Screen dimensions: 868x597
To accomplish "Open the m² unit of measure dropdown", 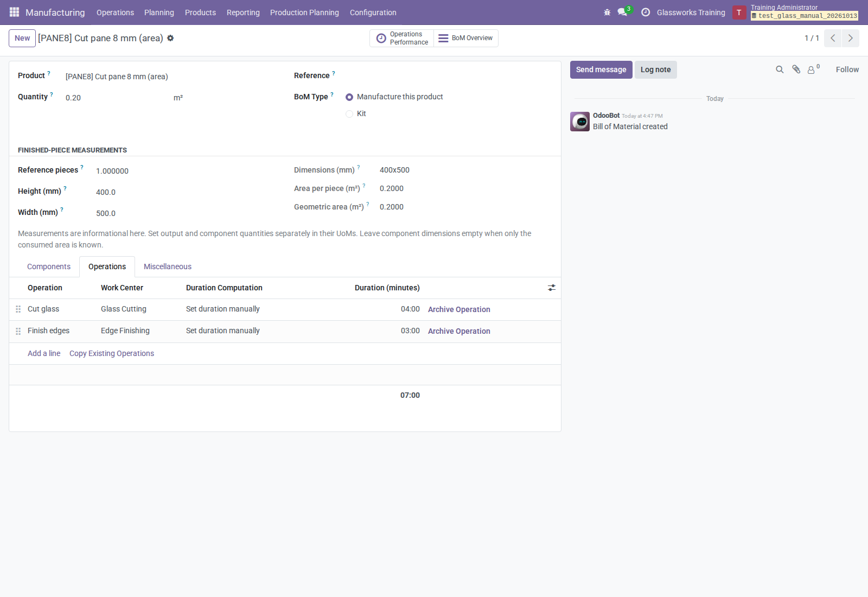I will click(x=224, y=98).
